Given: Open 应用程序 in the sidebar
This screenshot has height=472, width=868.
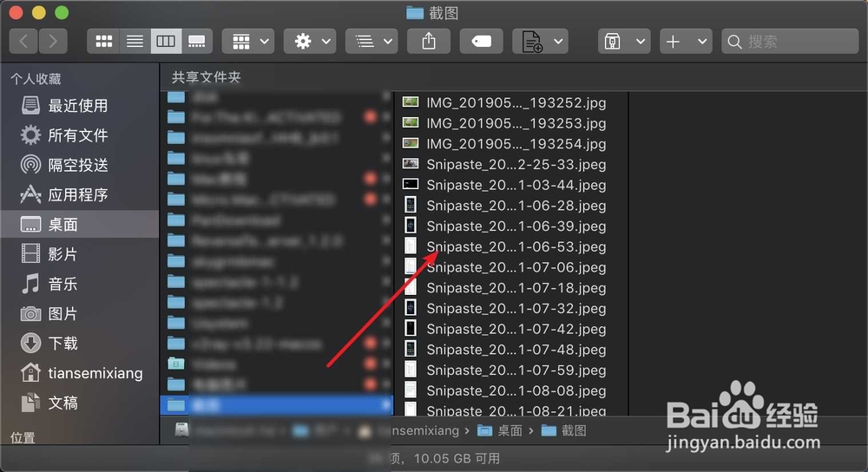Looking at the screenshot, I should [x=80, y=194].
